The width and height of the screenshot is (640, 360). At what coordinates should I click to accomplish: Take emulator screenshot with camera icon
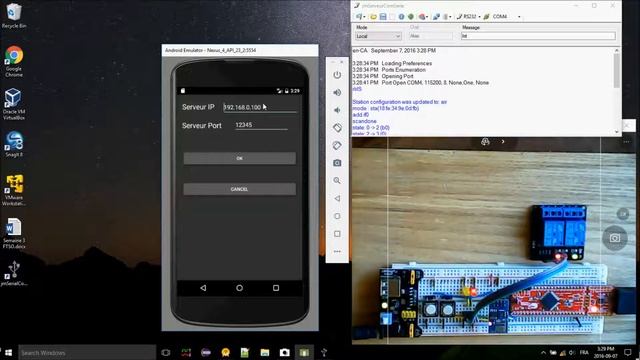337,163
